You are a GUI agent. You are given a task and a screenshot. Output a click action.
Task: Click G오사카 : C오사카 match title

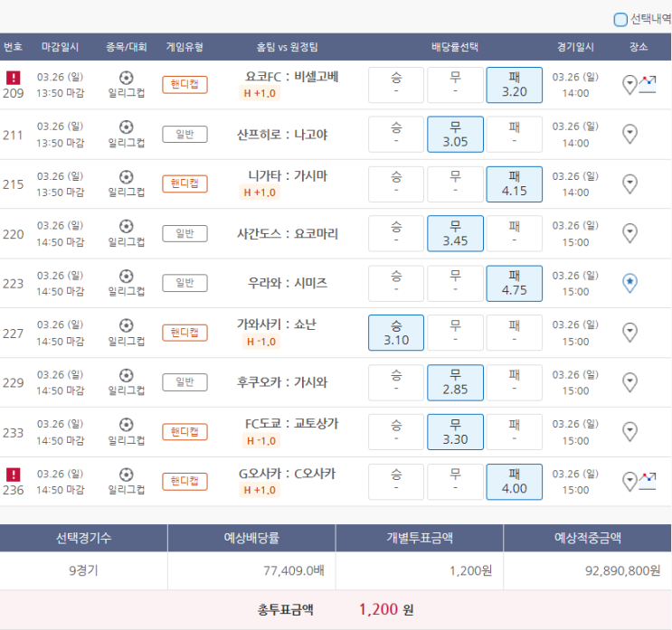coord(287,474)
